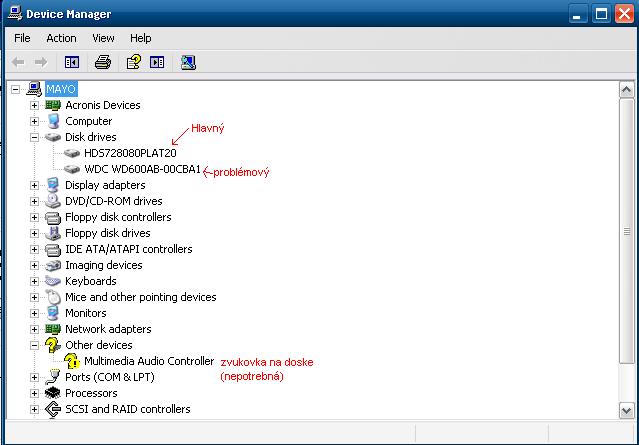Click SCSI and RAID controllers icon
This screenshot has width=639, height=445.
53,409
